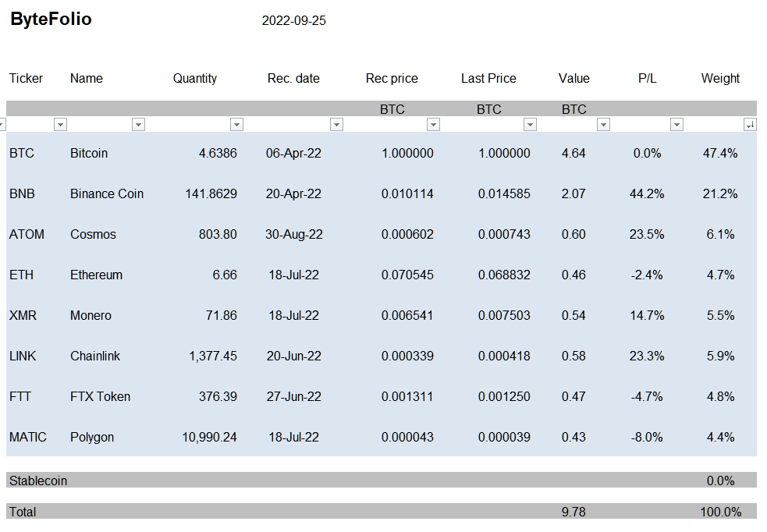This screenshot has height=532, width=767.
Task: Select Bitcoin weight 47.4%
Action: tap(720, 153)
